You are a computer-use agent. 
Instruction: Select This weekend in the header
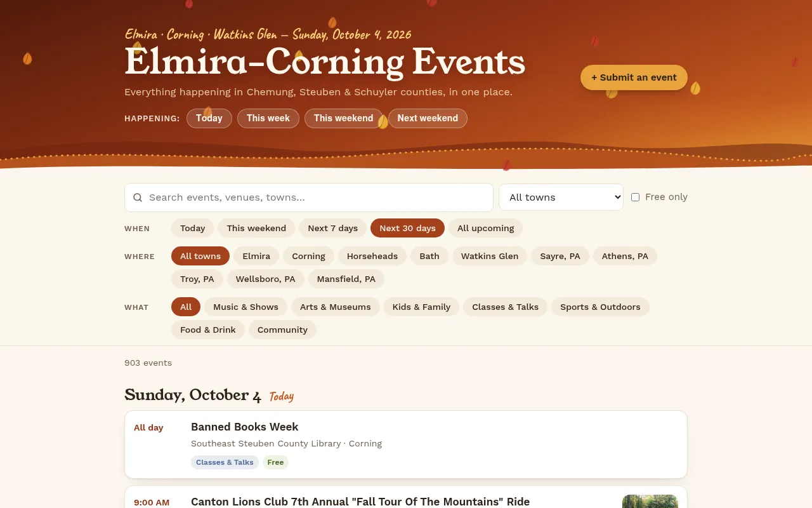click(x=344, y=118)
